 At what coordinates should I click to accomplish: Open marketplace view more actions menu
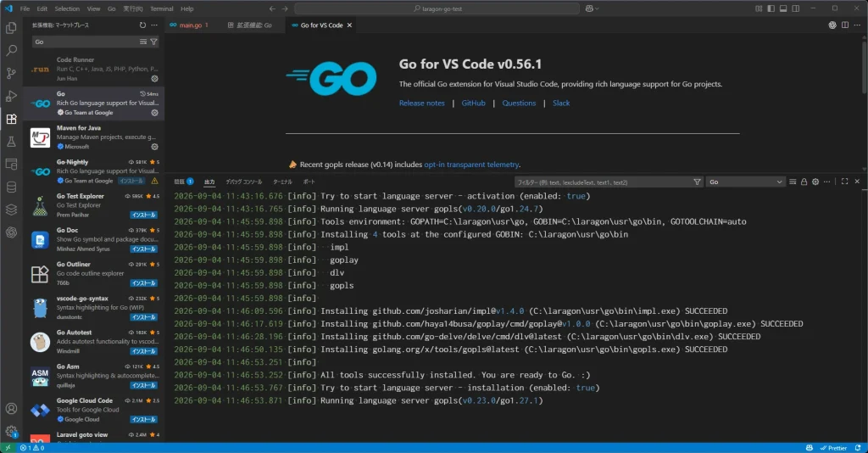pyautogui.click(x=154, y=25)
